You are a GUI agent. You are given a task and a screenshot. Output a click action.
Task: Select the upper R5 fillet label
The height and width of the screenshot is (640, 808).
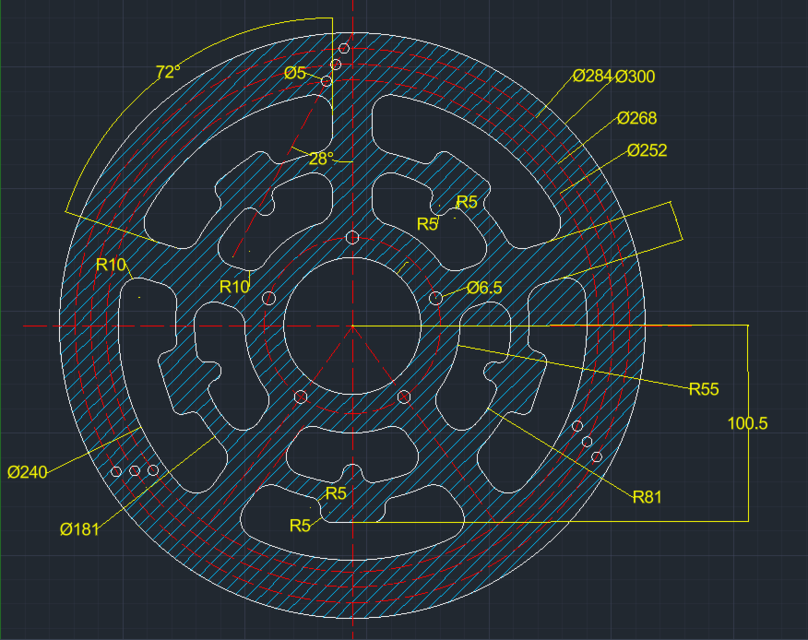[466, 202]
